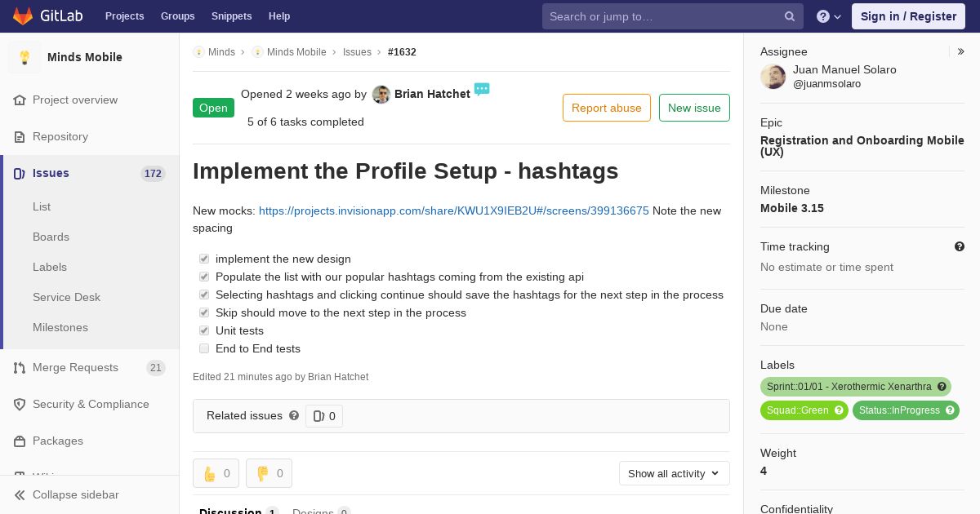Viewport: 980px width, 514px height.
Task: Click the thumbs down emoji button
Action: click(x=269, y=473)
